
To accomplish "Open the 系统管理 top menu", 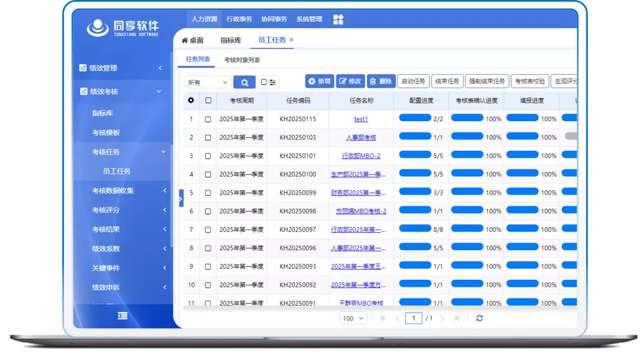I will click(309, 19).
